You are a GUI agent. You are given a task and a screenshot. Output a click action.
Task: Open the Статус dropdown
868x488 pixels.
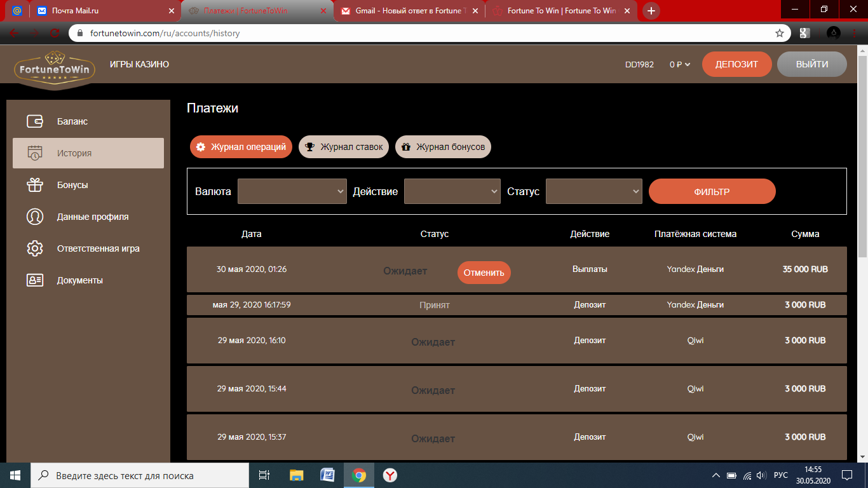[x=594, y=191]
